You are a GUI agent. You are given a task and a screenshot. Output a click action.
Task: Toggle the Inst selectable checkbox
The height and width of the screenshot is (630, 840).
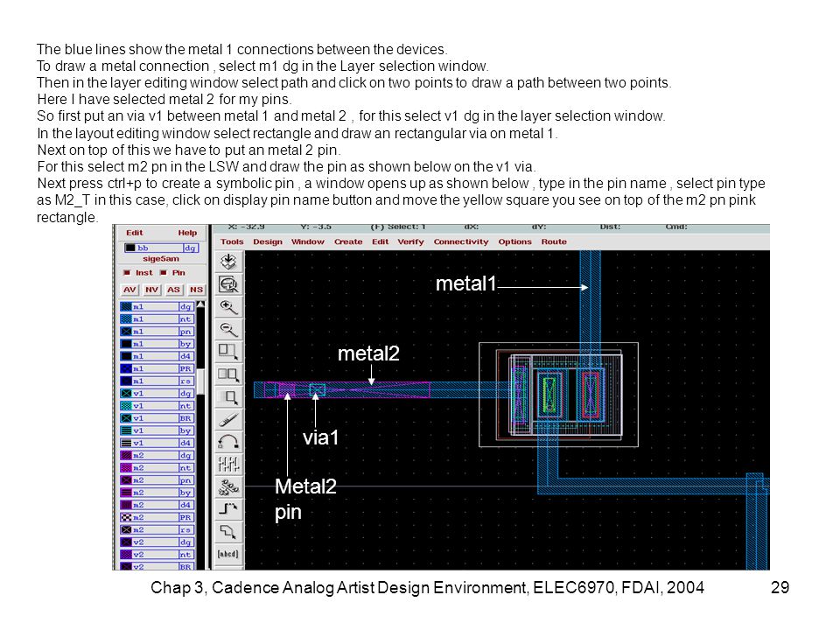[x=127, y=273]
